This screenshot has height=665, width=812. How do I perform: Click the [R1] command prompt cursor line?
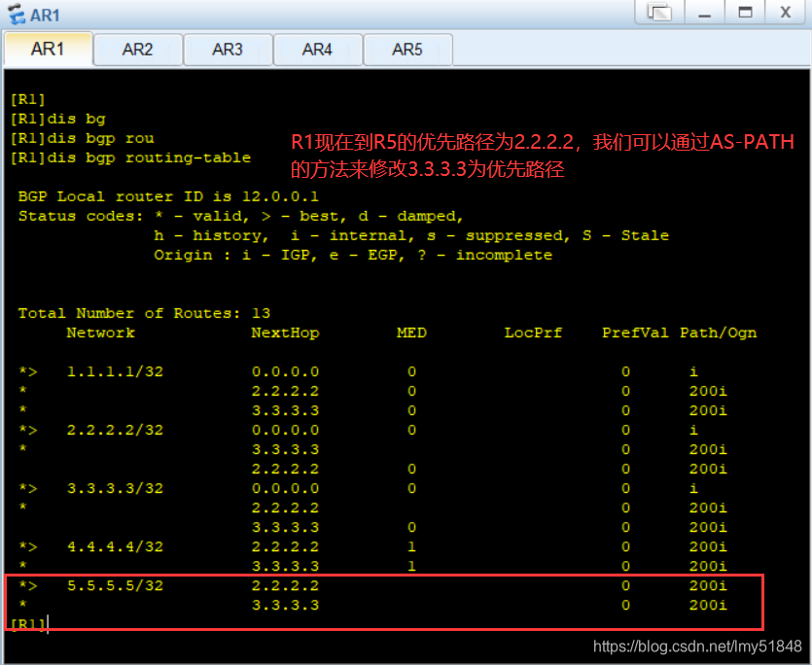point(29,624)
